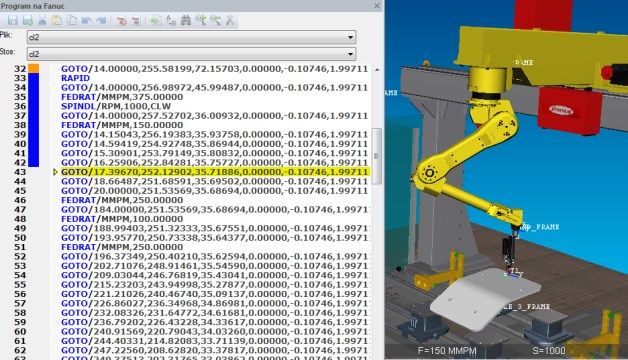Screen dimensions: 628x360
Task: Click the find-previous icon
Action: click(x=215, y=20)
